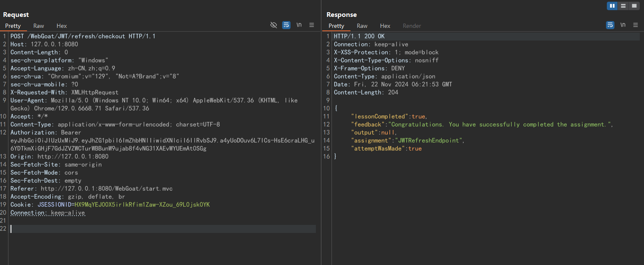Screen dimensions: 644x265
Task: Select Hex tab in Response panel
Action: (x=385, y=26)
